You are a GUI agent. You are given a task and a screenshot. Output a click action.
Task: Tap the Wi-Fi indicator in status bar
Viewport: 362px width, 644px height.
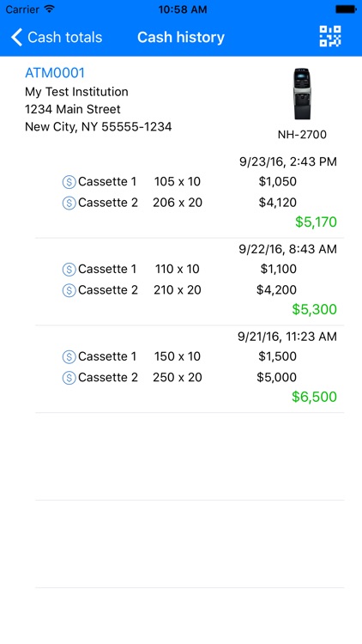tap(50, 9)
